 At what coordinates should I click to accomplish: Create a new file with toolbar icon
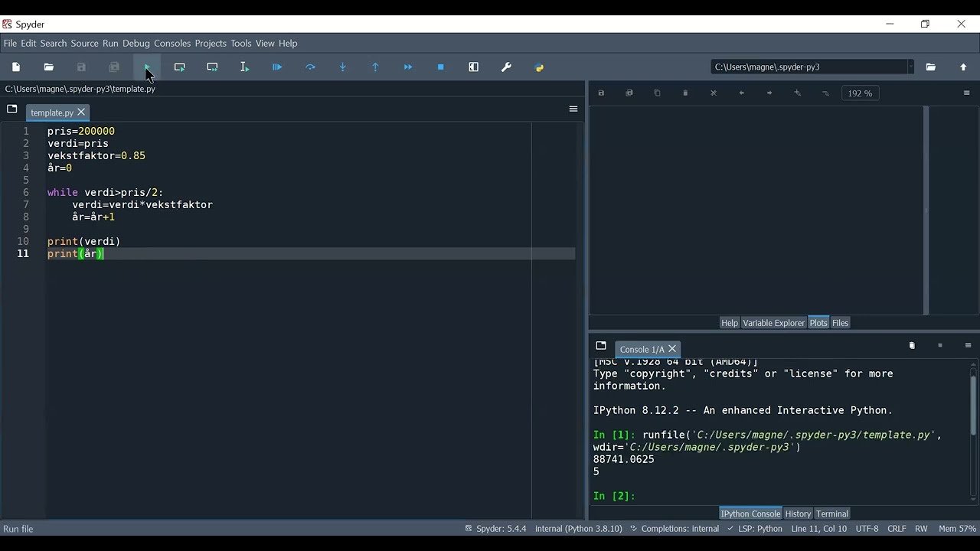16,67
